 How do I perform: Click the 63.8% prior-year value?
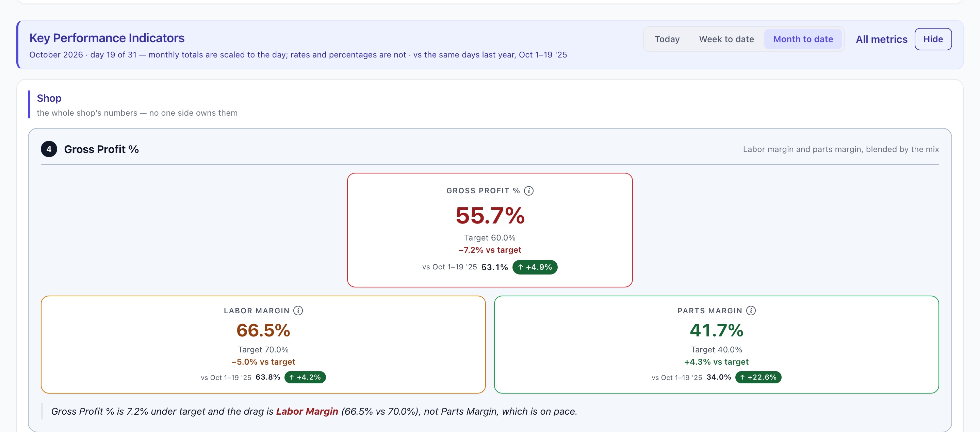pos(268,377)
